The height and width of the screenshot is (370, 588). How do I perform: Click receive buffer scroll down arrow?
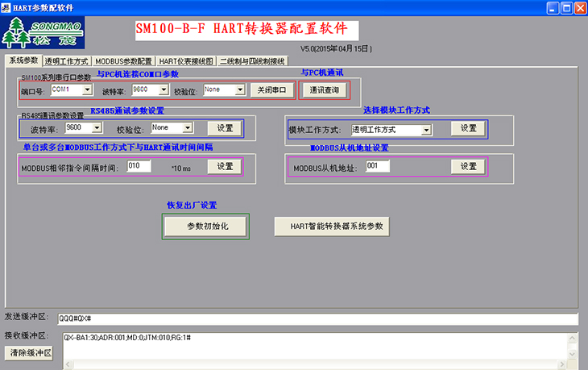click(x=572, y=354)
